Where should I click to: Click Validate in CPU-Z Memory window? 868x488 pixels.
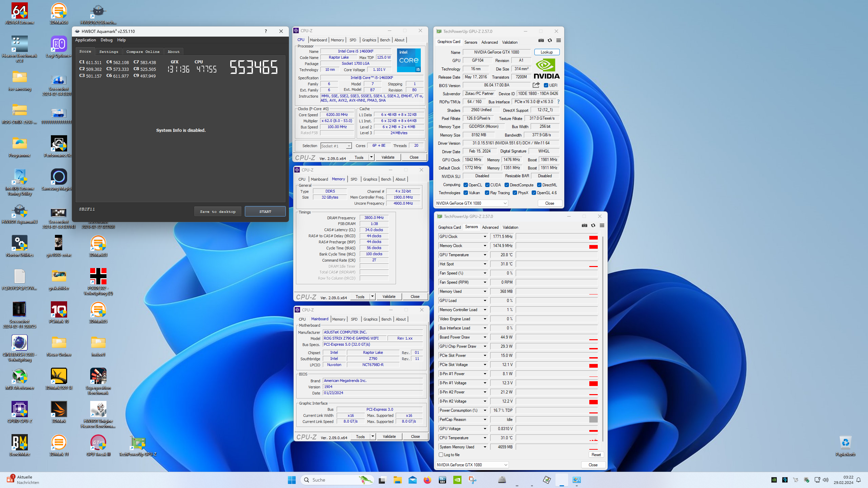click(389, 297)
